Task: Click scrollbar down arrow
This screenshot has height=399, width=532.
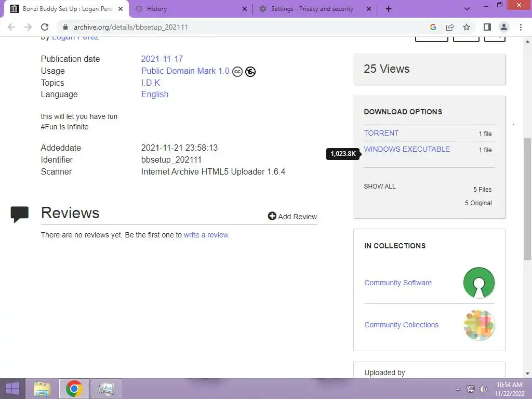Action: pyautogui.click(x=527, y=374)
